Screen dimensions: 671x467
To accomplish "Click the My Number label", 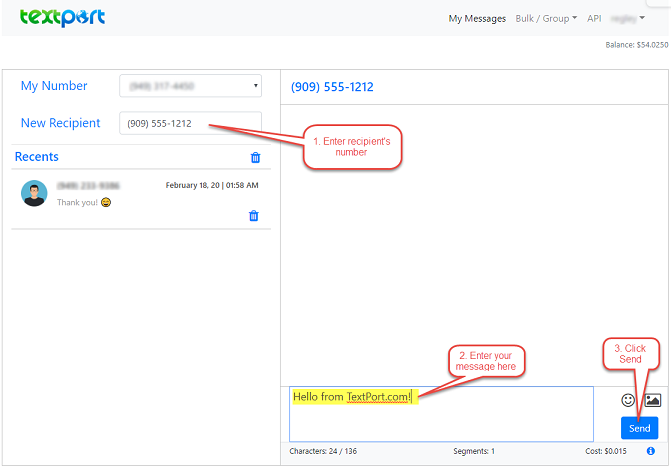I will click(54, 86).
